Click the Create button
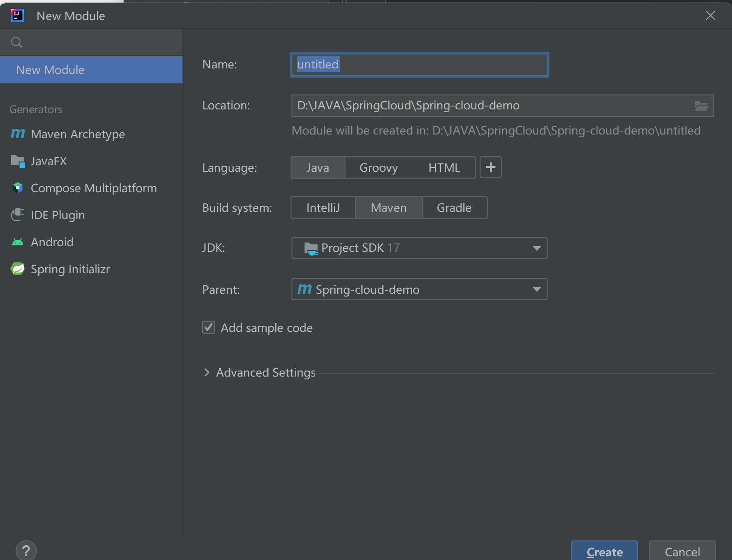The width and height of the screenshot is (732, 560). [604, 551]
